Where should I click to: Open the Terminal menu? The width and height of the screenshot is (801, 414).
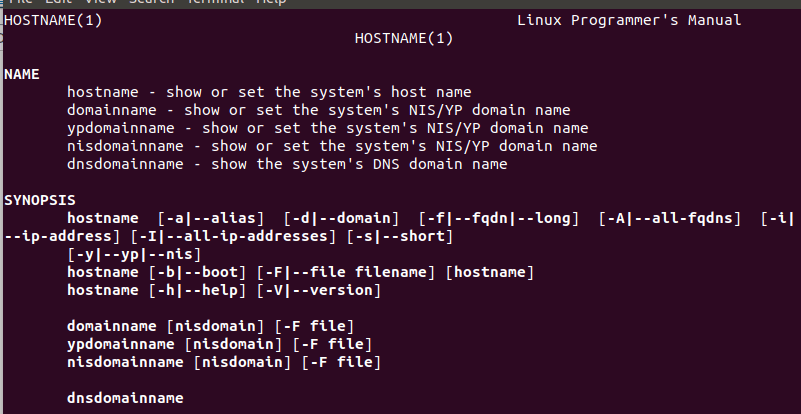(x=215, y=2)
